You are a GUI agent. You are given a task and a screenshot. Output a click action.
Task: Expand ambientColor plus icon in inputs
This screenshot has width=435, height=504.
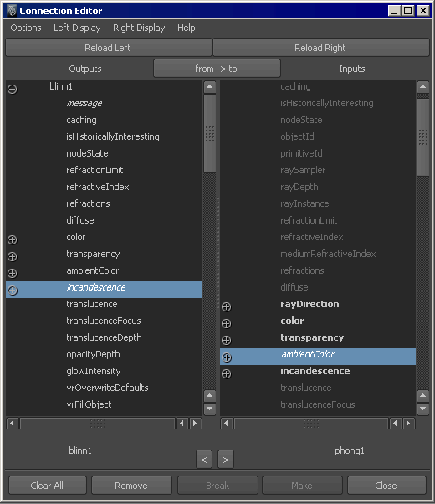tap(226, 357)
